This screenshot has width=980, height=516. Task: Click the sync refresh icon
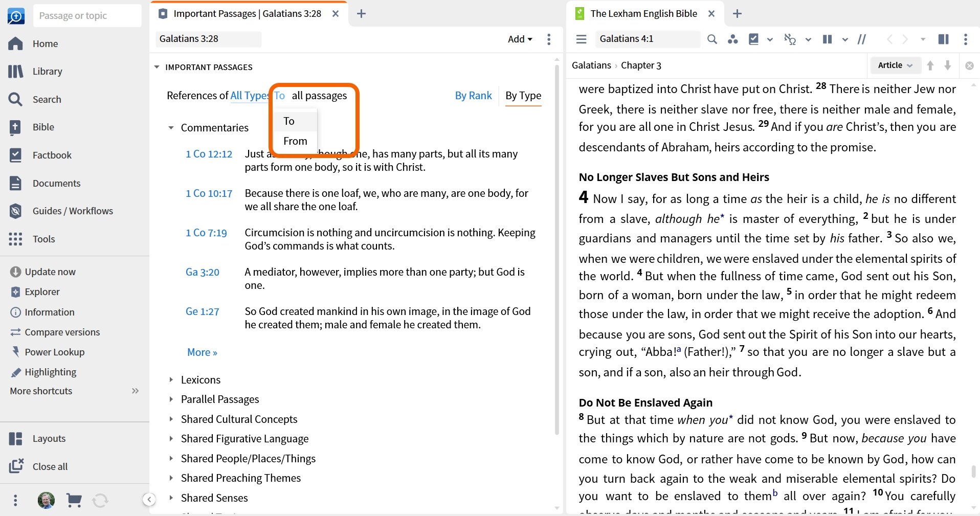click(x=100, y=500)
